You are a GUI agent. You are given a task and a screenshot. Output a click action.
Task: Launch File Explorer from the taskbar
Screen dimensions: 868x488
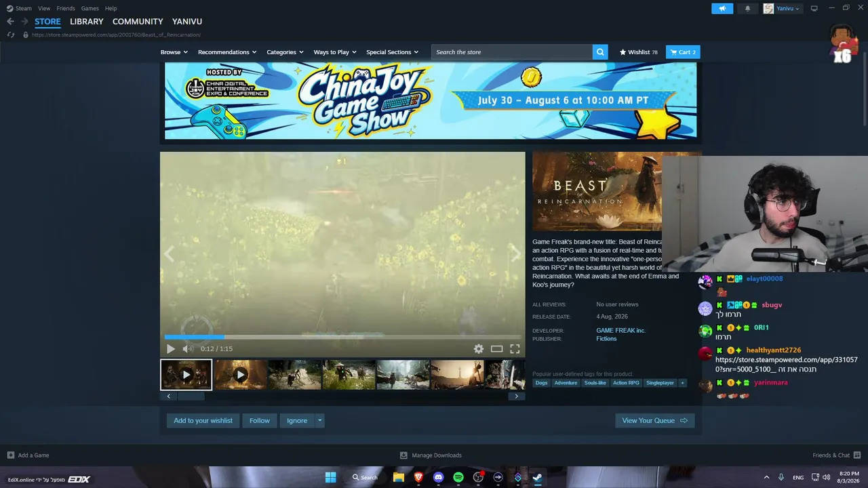coord(399,477)
